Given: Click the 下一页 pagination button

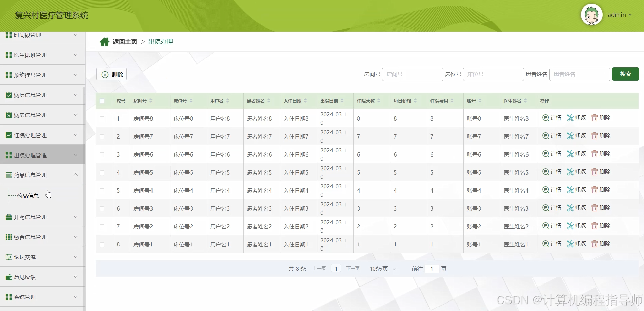Looking at the screenshot, I should 353,269.
